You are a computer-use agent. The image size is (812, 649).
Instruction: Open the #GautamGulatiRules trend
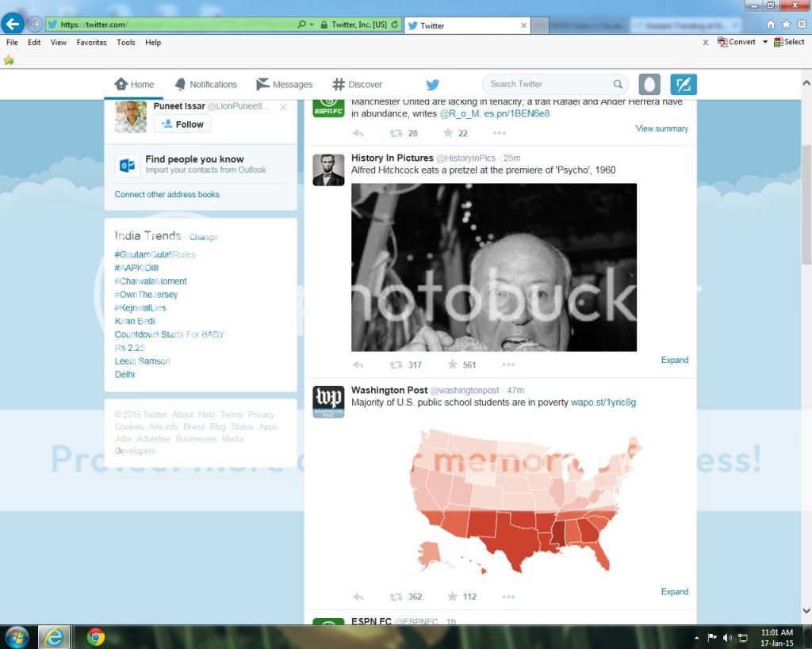[x=155, y=254]
